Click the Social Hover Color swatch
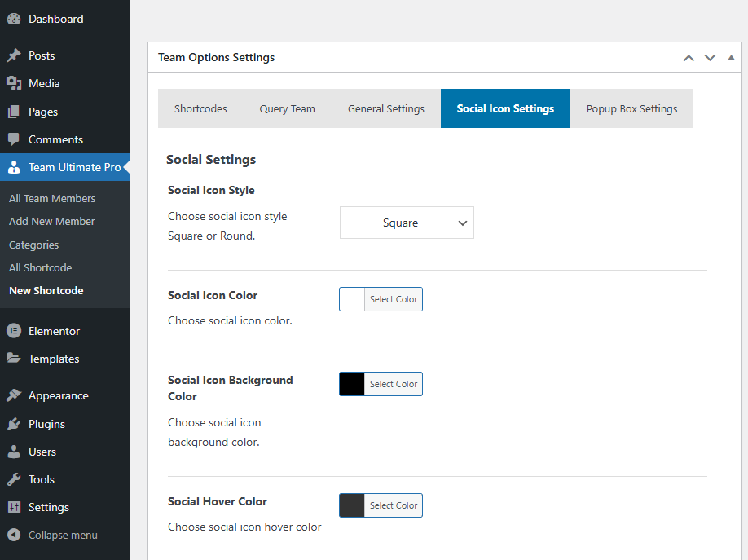 pyautogui.click(x=352, y=505)
